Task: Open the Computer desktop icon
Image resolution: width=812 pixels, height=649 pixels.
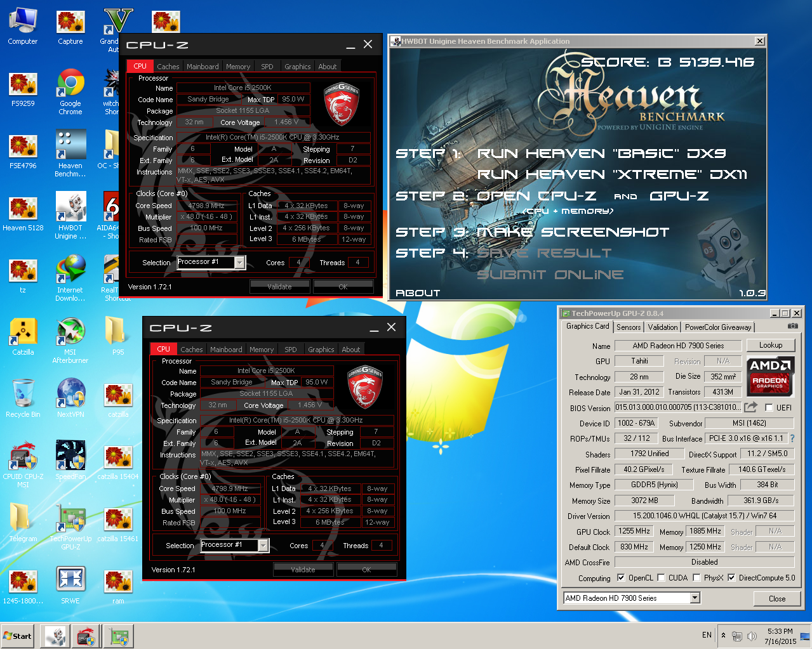Action: [x=23, y=27]
